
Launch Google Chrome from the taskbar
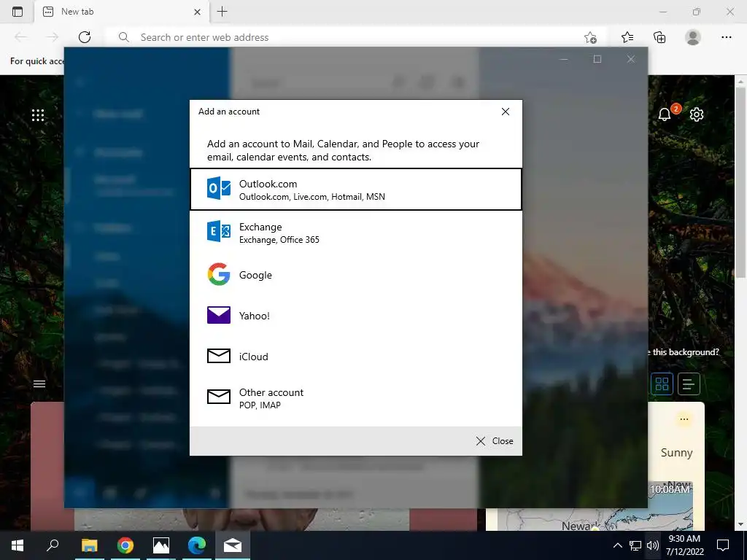[125, 545]
